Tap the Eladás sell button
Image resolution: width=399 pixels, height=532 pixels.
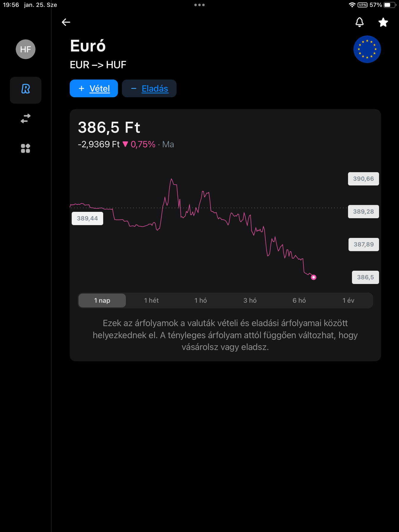point(149,88)
